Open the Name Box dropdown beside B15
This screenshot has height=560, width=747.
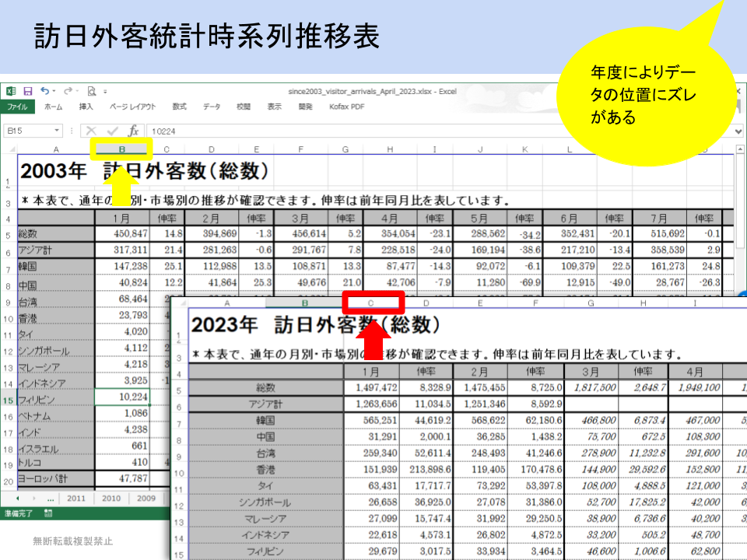click(57, 131)
